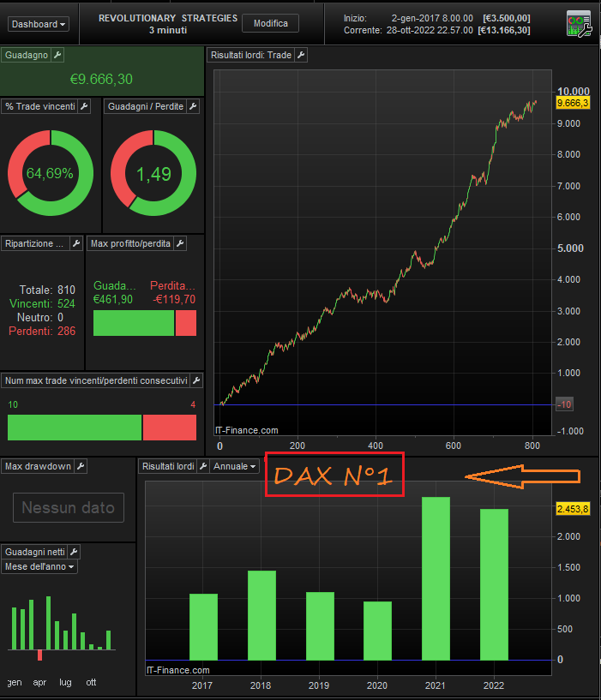The height and width of the screenshot is (700, 601).
Task: Select the Risultati lordi: Trade title
Action: coord(251,55)
